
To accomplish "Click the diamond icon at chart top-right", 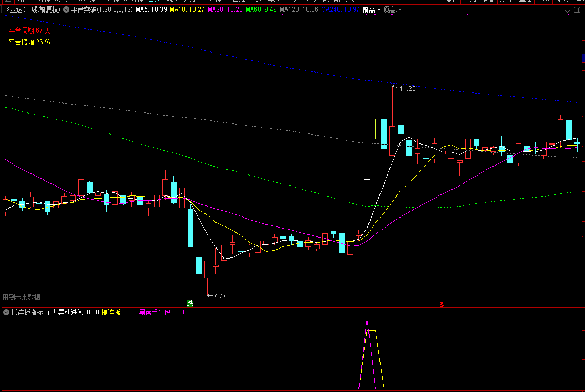I will coord(568,9).
